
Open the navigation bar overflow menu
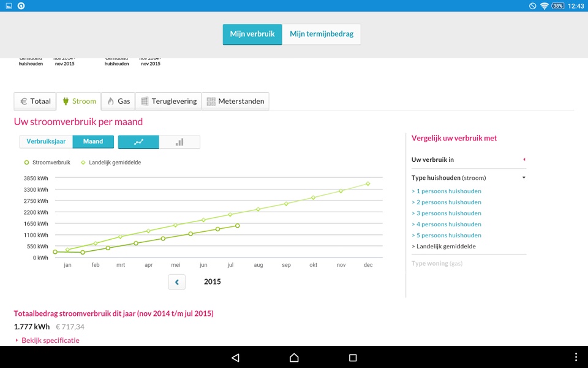tap(576, 357)
